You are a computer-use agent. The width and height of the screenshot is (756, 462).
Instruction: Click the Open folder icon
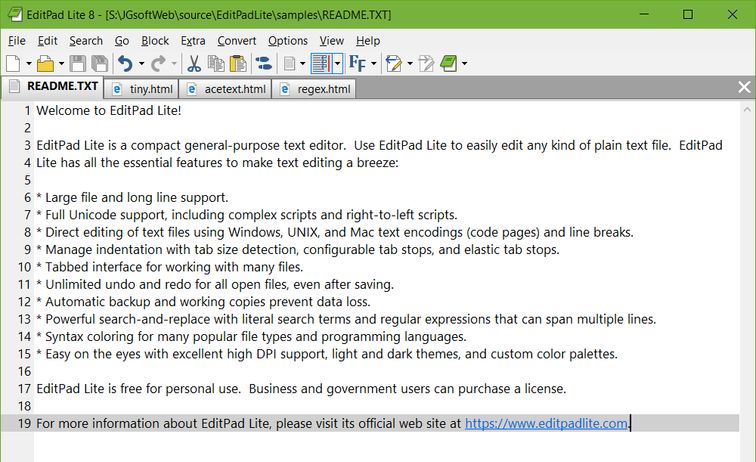(46, 63)
